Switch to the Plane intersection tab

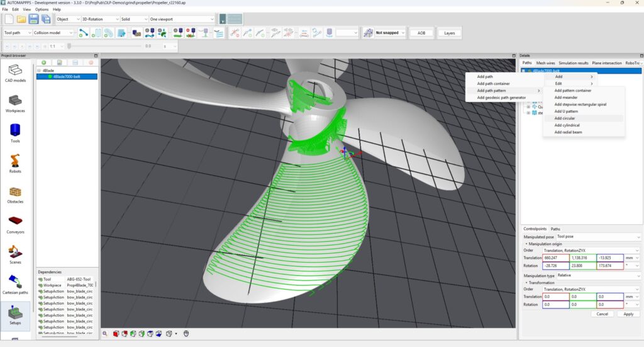click(x=607, y=63)
